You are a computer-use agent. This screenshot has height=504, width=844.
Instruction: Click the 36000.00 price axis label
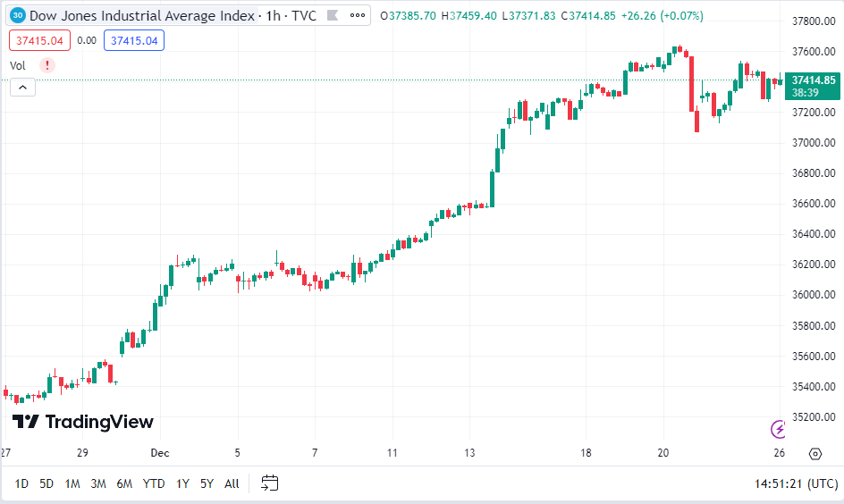click(x=814, y=295)
